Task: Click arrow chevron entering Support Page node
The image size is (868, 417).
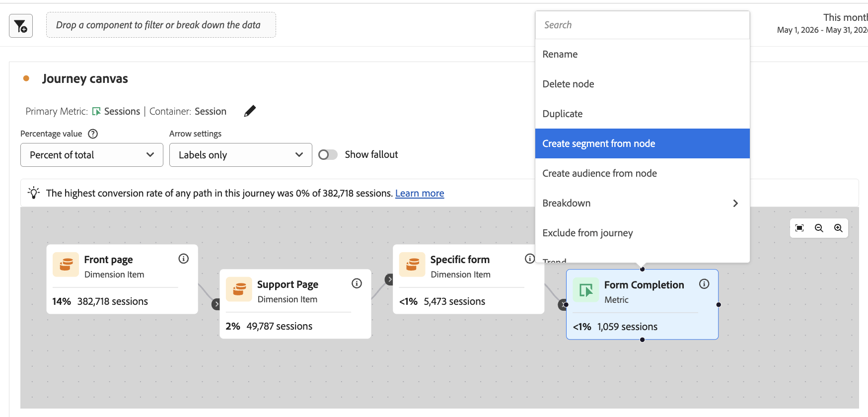Action: 216,304
